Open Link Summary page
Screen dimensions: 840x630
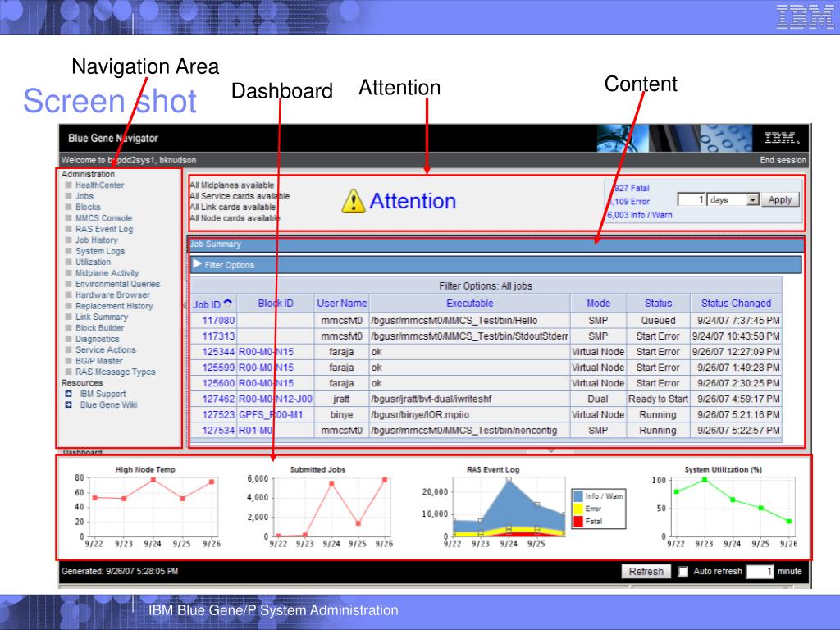pos(102,317)
